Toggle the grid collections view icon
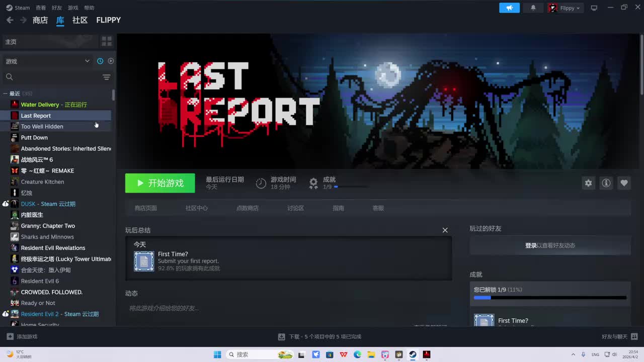This screenshot has width=644, height=362. (x=107, y=41)
